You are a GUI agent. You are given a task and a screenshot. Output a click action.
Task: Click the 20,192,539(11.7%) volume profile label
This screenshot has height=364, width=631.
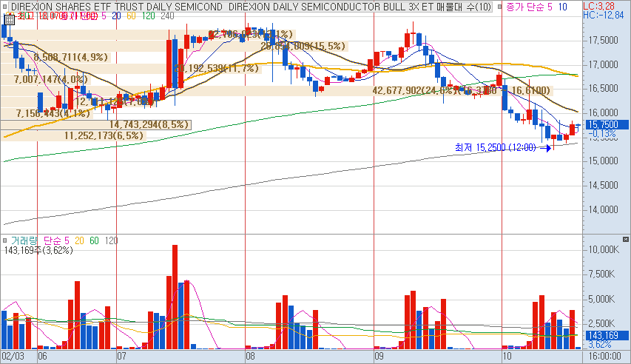click(217, 69)
